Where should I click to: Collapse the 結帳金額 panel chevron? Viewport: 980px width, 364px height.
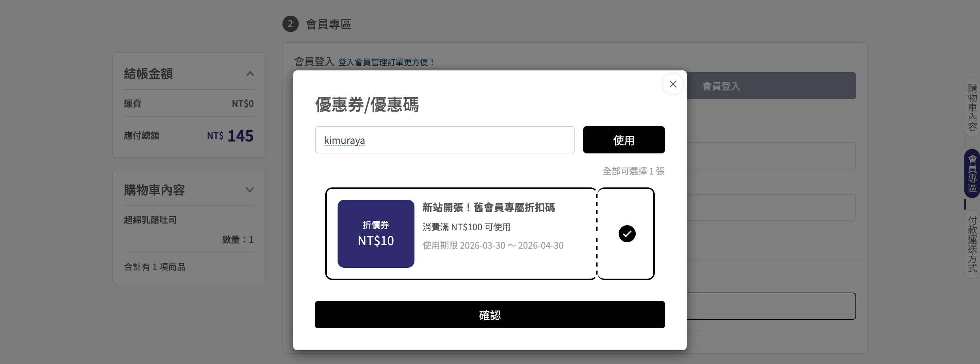coord(250,74)
